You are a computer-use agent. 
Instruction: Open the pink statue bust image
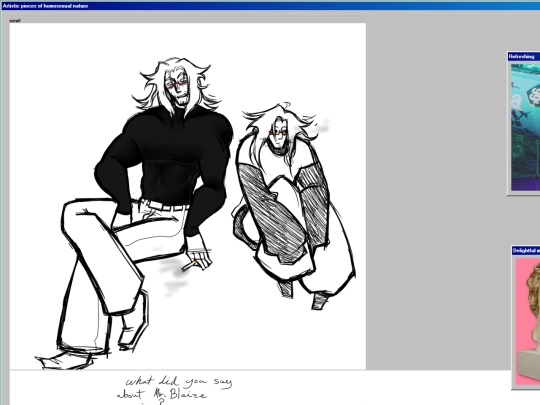click(x=528, y=321)
